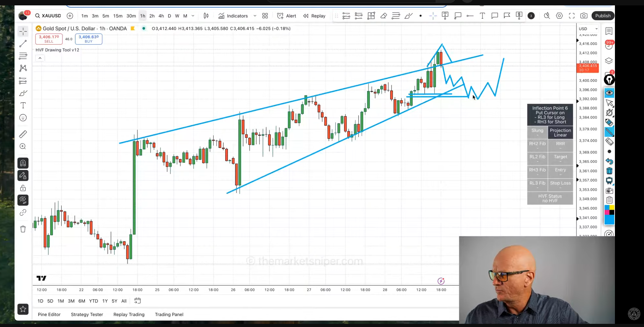The image size is (644, 327).
Task: Open the layout setup grid icon
Action: coord(265,16)
